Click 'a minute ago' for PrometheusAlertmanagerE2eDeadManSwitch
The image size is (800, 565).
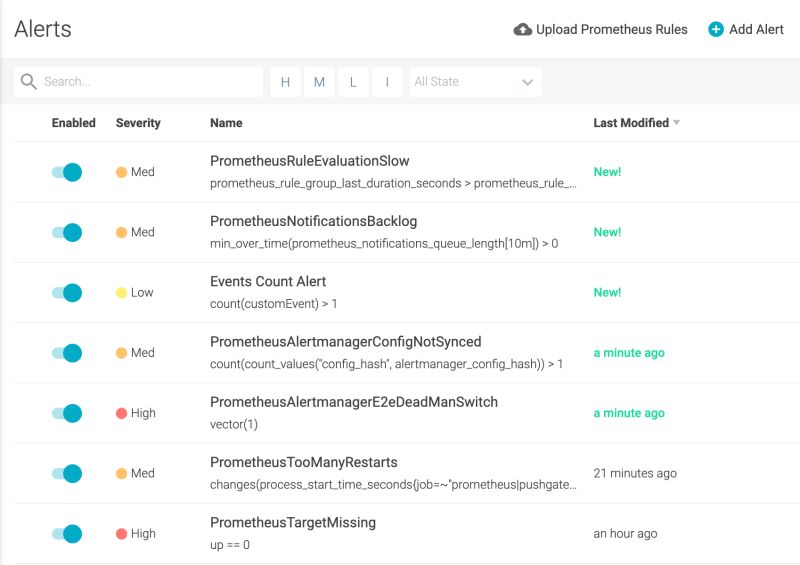[x=629, y=413]
